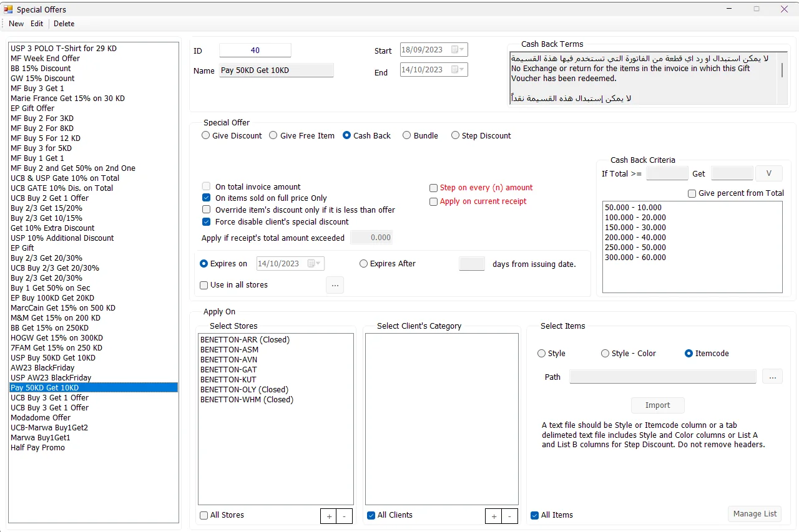Uncheck the All Items box

pyautogui.click(x=552, y=515)
